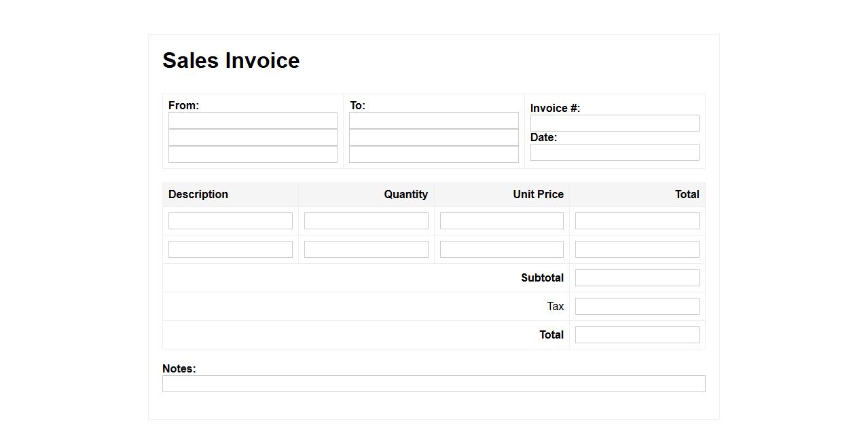Select second row Total field

pyautogui.click(x=636, y=250)
